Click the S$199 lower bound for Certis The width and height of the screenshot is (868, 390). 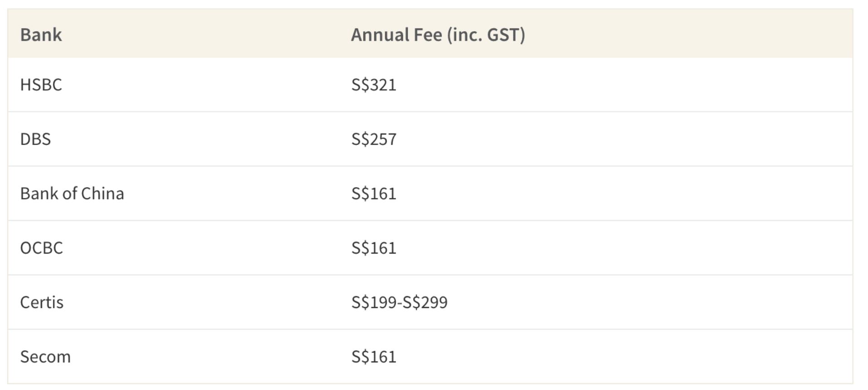[x=374, y=302]
